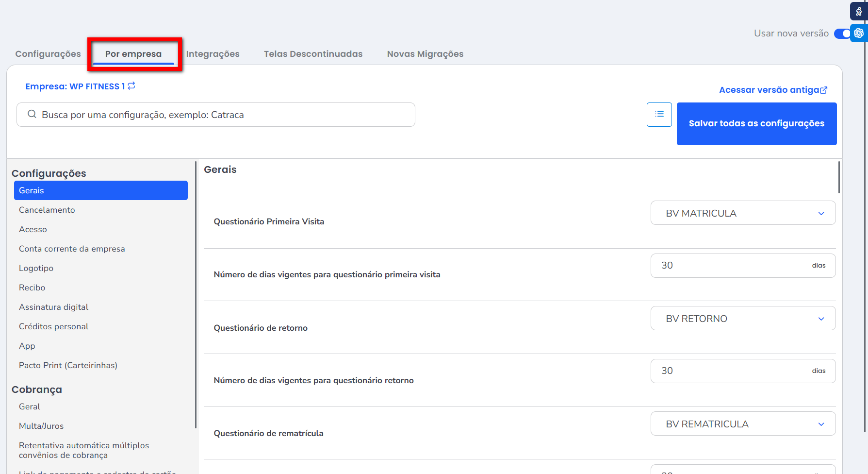
Task: Click the walking person icon tab
Action: coord(859,12)
